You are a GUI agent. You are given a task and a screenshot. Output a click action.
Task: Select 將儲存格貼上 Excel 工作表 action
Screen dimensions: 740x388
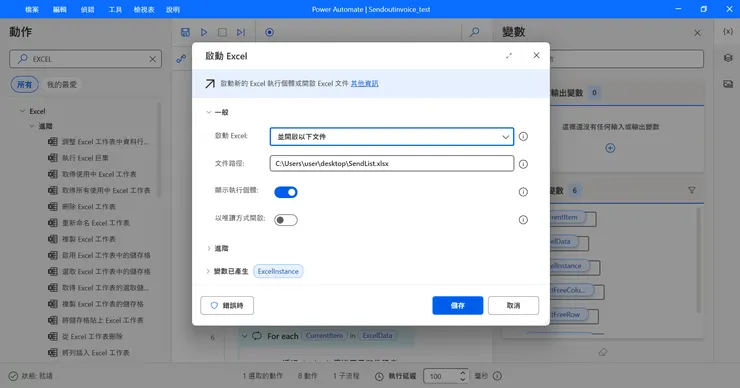point(102,321)
